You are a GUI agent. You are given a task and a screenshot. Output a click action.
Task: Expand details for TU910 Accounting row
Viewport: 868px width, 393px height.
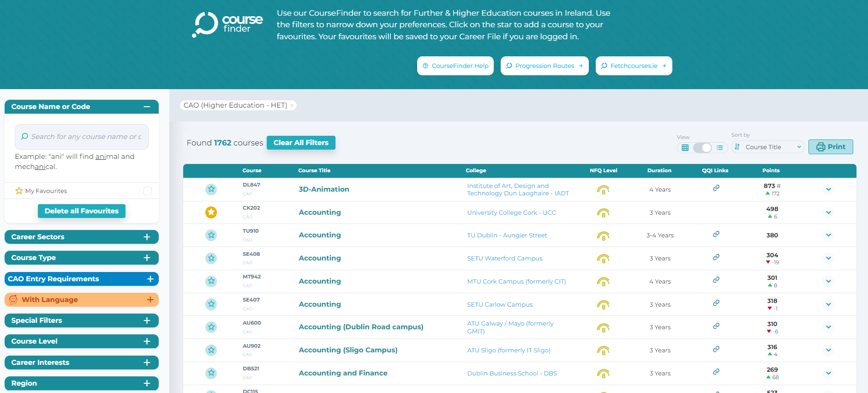point(828,235)
